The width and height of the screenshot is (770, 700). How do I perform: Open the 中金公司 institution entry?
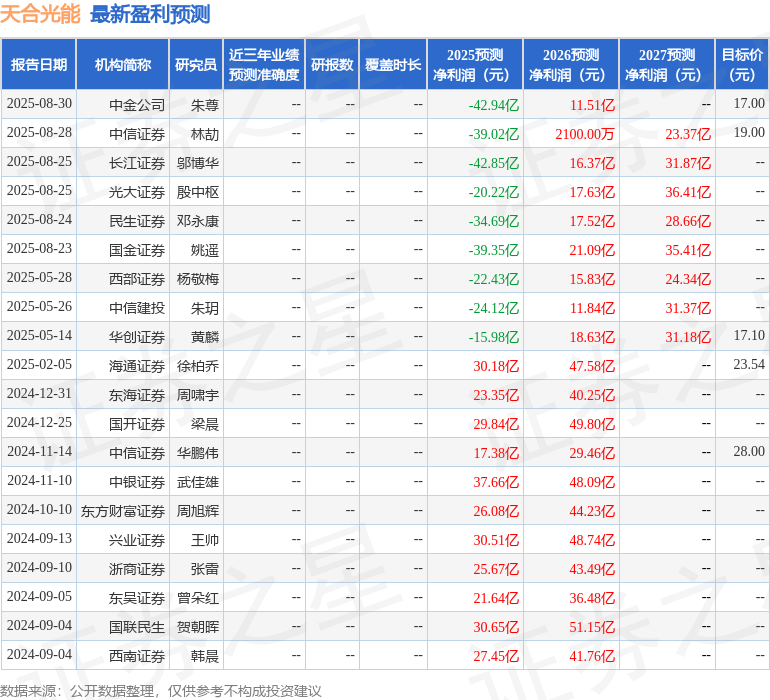click(x=137, y=104)
